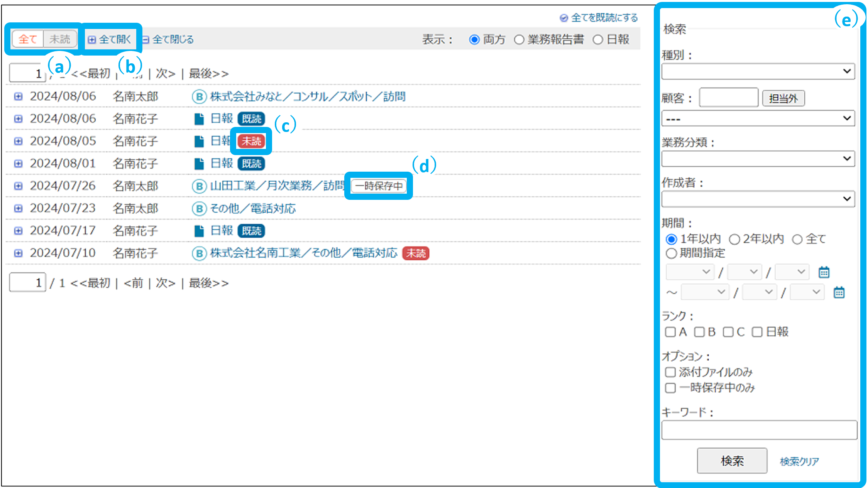The height and width of the screenshot is (488, 868).
Task: Expand the 2024/08/06 名南太郎 row
Action: (18, 96)
